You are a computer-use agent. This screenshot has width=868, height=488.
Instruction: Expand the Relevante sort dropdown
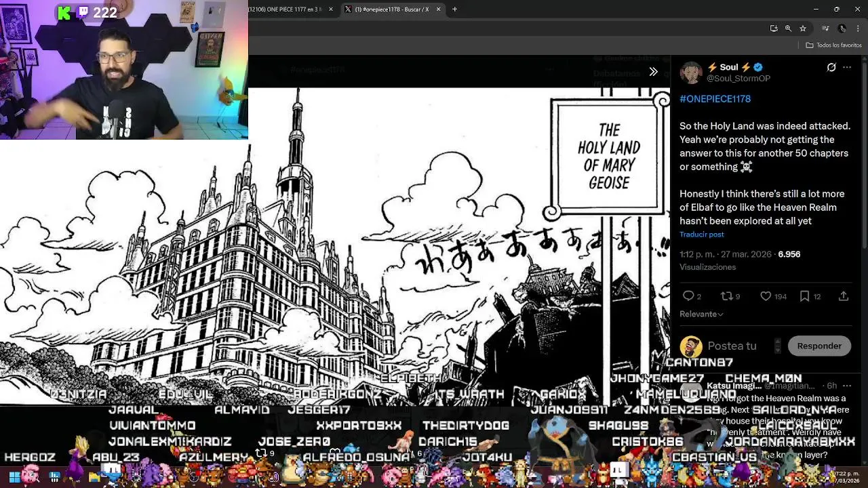click(x=701, y=314)
